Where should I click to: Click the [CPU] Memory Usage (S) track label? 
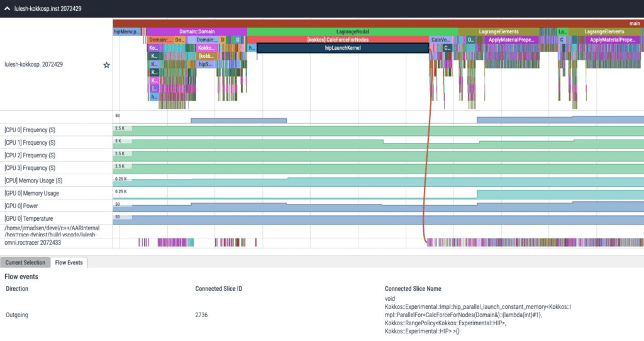33,181
